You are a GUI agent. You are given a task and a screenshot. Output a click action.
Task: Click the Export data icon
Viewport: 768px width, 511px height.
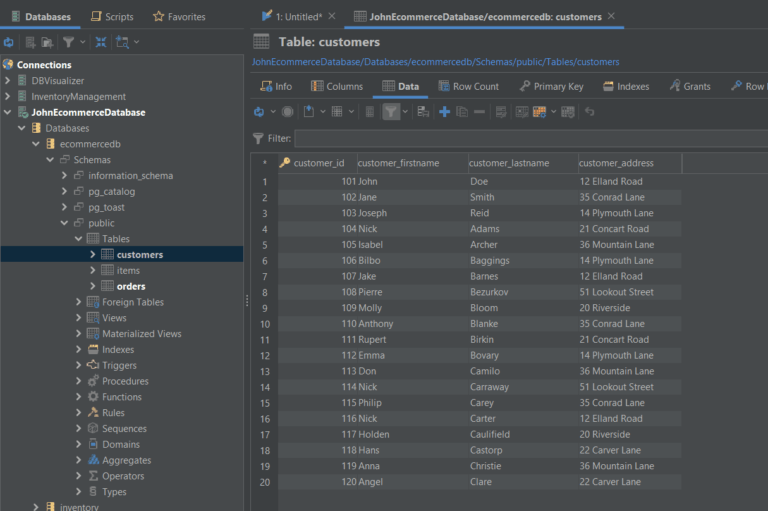point(310,112)
